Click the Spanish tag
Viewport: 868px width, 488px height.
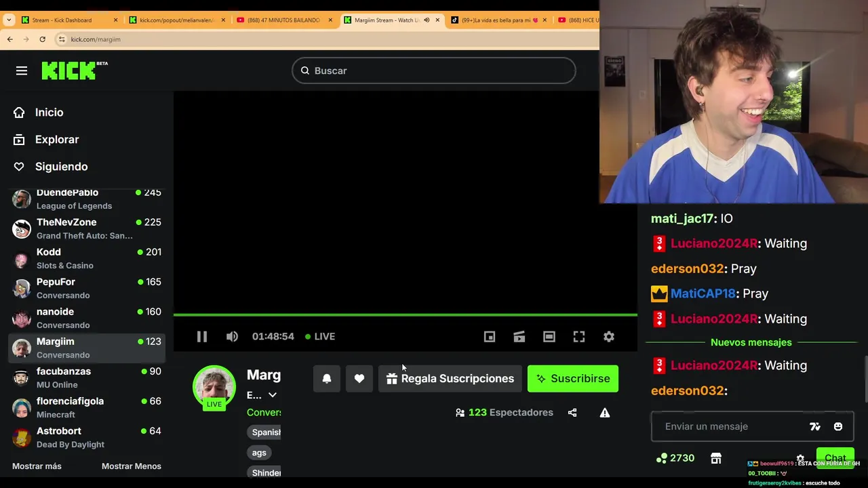[266, 432]
